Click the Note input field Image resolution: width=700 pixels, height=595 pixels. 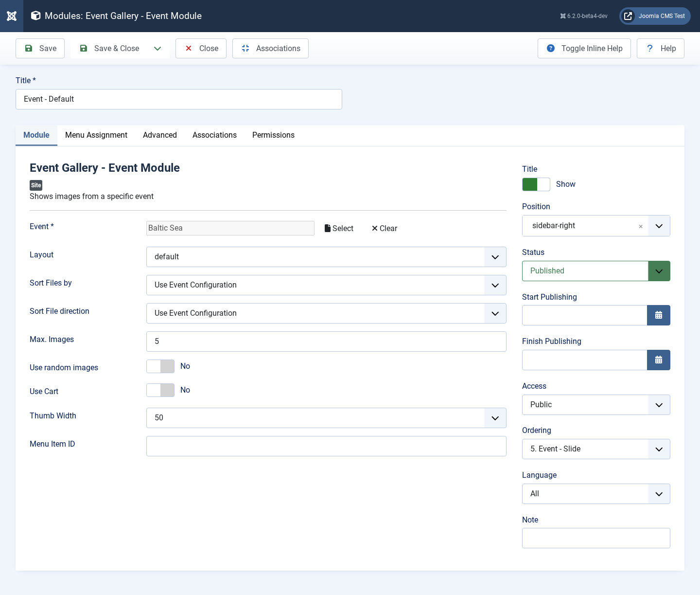596,538
